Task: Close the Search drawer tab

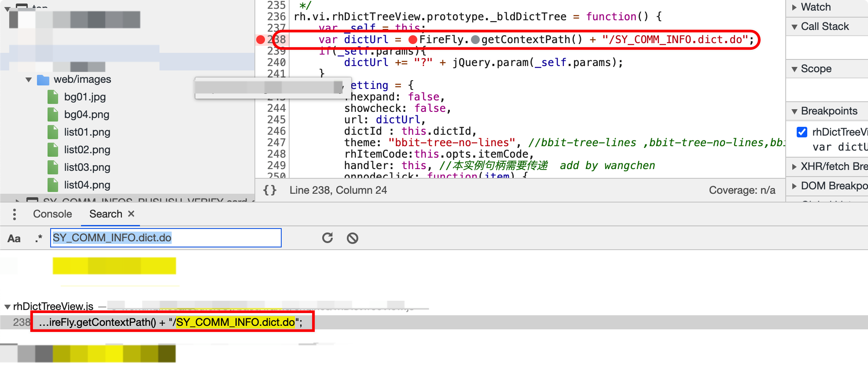Action: click(x=131, y=214)
